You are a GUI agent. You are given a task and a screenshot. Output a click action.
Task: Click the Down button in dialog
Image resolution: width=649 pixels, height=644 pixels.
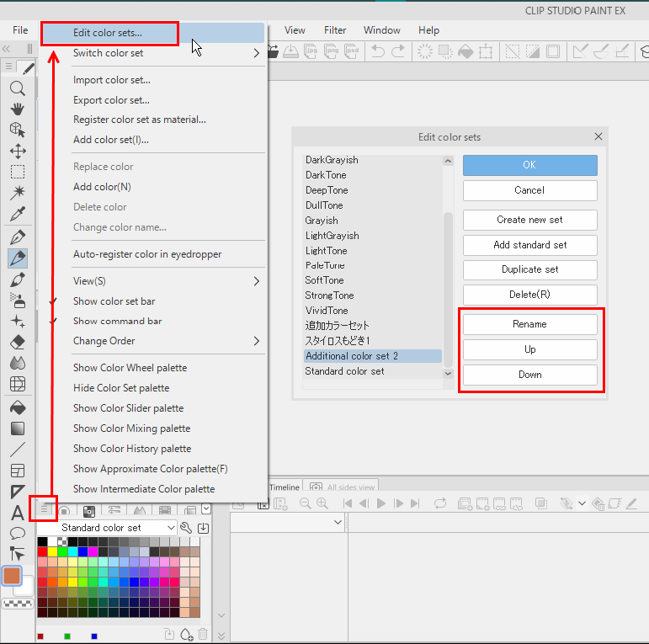click(529, 375)
